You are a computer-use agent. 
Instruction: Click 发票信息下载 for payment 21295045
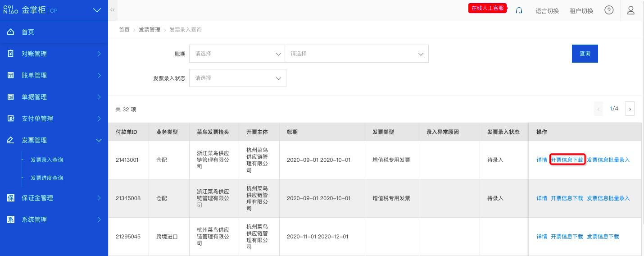(603, 237)
